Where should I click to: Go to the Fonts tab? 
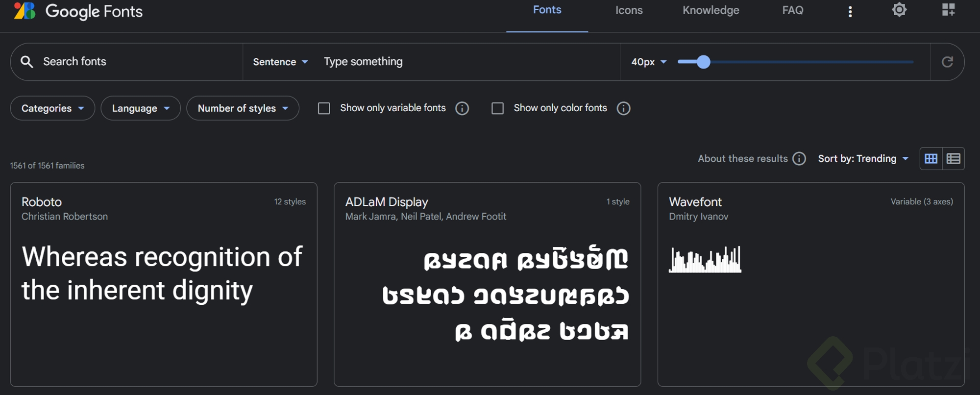(547, 10)
